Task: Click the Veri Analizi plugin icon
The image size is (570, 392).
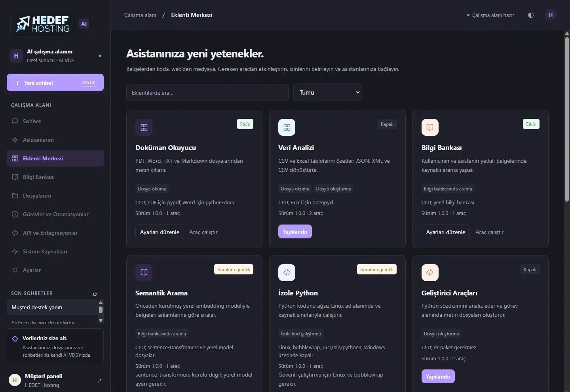Action: coord(287,127)
